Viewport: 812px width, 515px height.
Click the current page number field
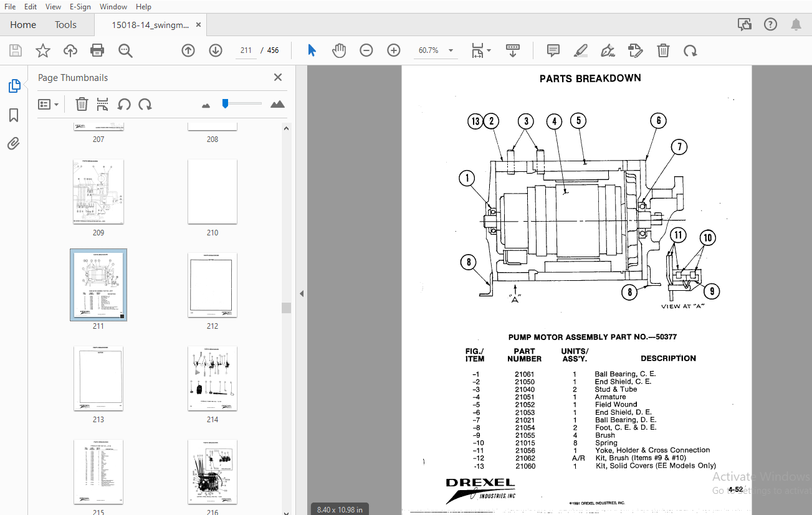click(x=246, y=50)
